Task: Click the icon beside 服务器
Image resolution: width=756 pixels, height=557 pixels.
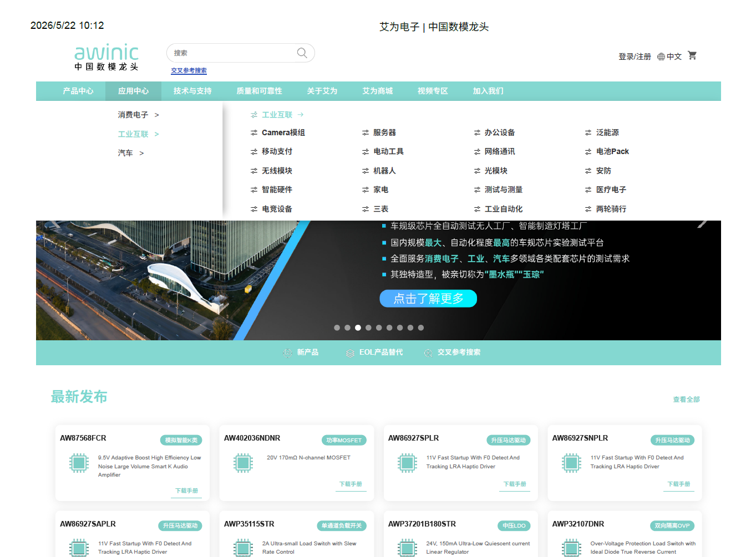Action: click(x=366, y=132)
